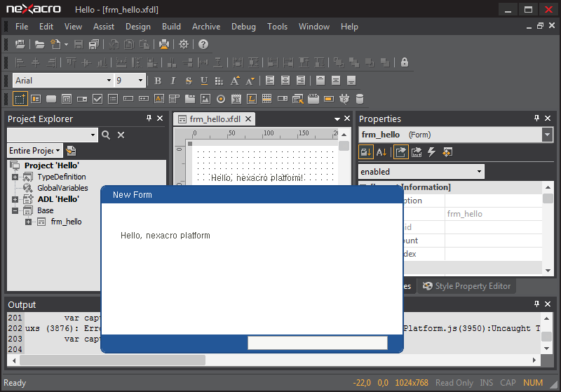Viewport: 561px width, 392px height.
Task: Toggle Underline formatting
Action: click(x=204, y=81)
